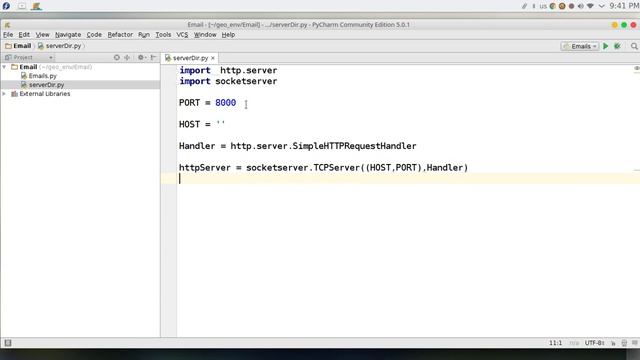Viewport: 640px width, 360px height.
Task: Open the Window menu
Action: coord(205,35)
